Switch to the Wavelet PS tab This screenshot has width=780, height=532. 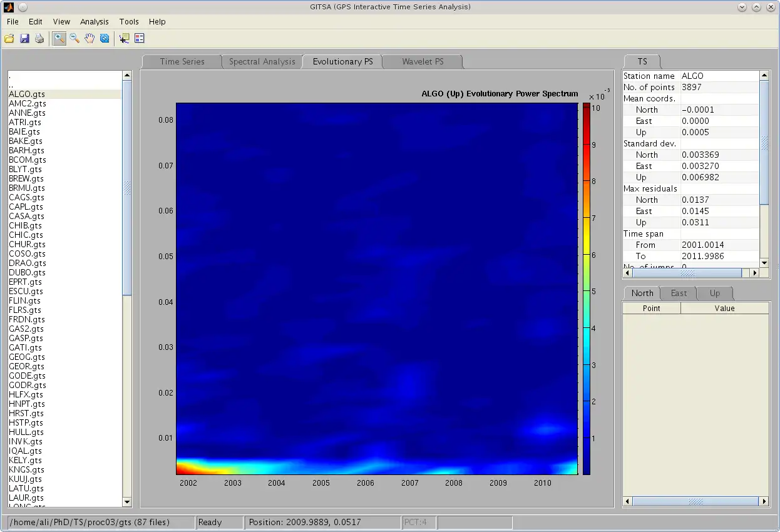tap(423, 61)
